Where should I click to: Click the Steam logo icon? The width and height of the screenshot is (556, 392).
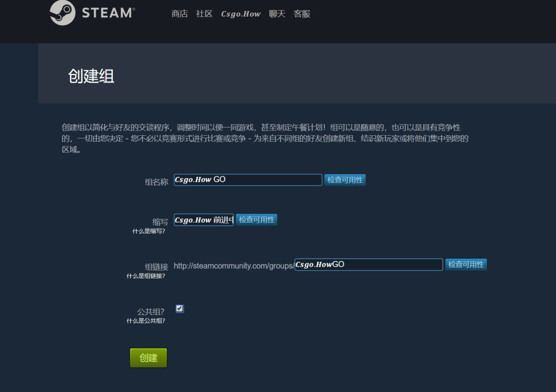pyautogui.click(x=63, y=12)
